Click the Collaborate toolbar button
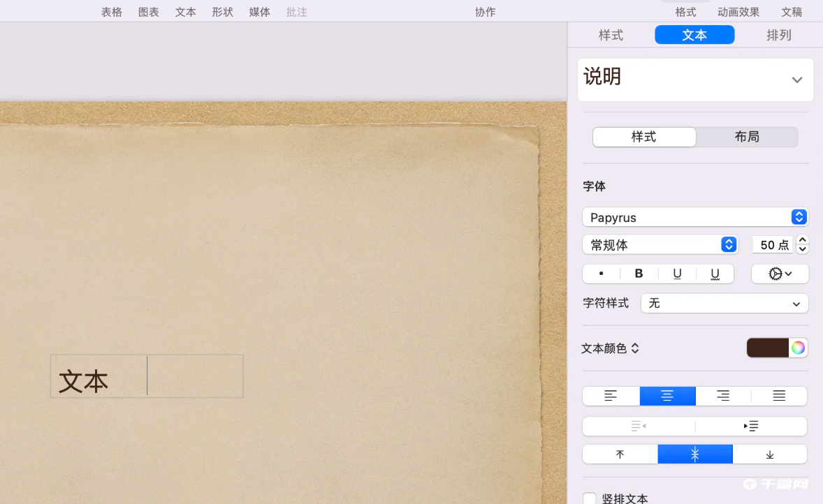823x504 pixels. 485,11
